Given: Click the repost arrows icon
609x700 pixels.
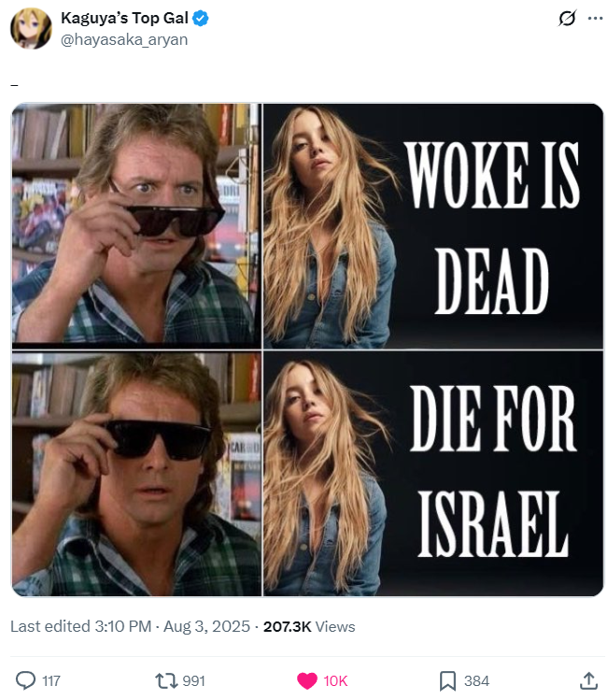Looking at the screenshot, I should coord(167,680).
